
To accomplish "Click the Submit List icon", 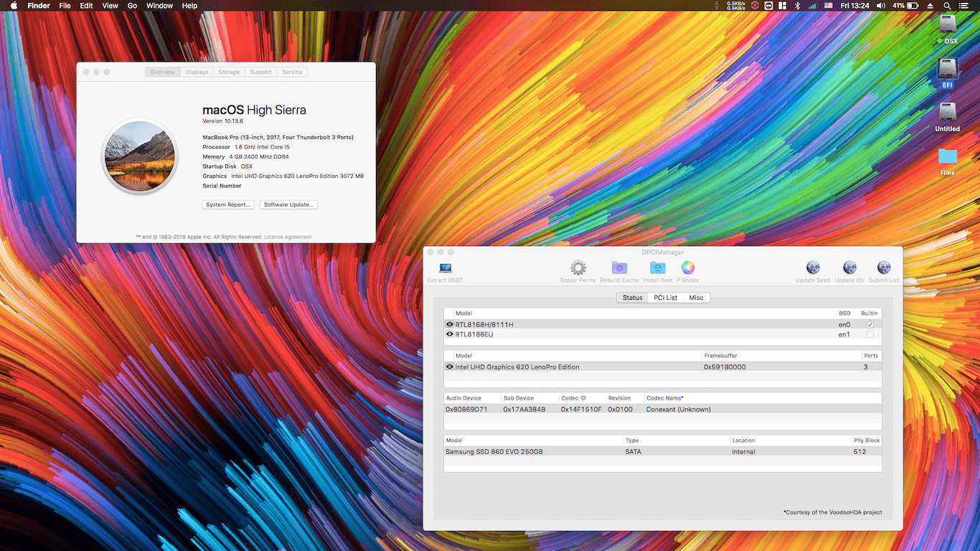I will coord(883,269).
